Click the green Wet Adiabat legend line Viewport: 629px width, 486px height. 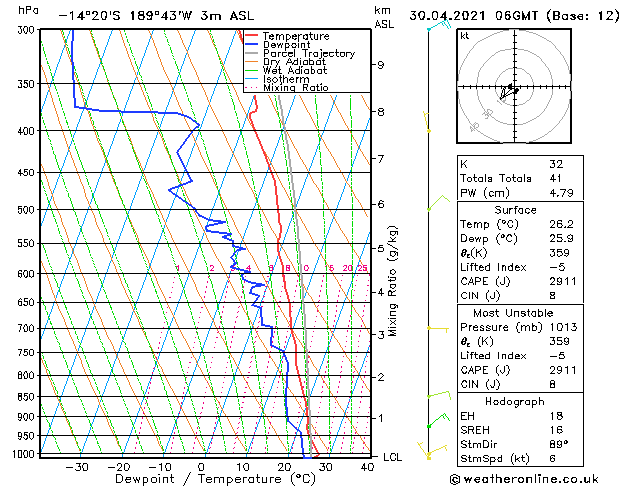252,70
